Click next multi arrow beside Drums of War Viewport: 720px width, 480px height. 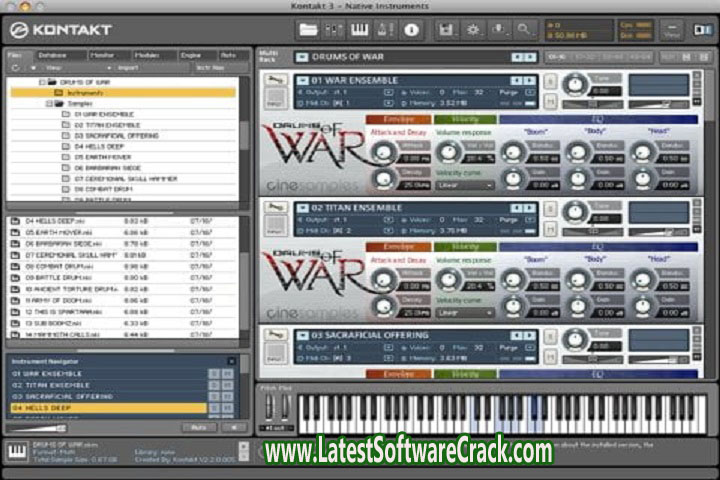point(530,57)
